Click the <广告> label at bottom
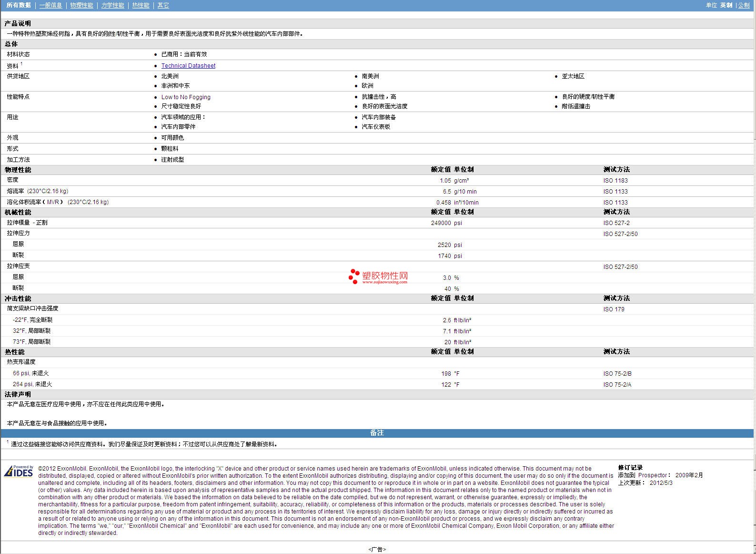Screen dimensions: 756x554 (377, 549)
